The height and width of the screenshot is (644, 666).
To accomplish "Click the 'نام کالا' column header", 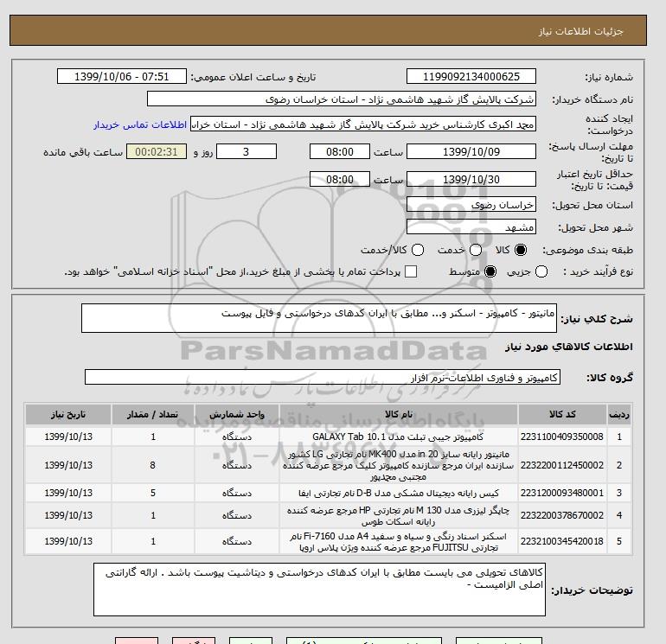I will [x=399, y=414].
